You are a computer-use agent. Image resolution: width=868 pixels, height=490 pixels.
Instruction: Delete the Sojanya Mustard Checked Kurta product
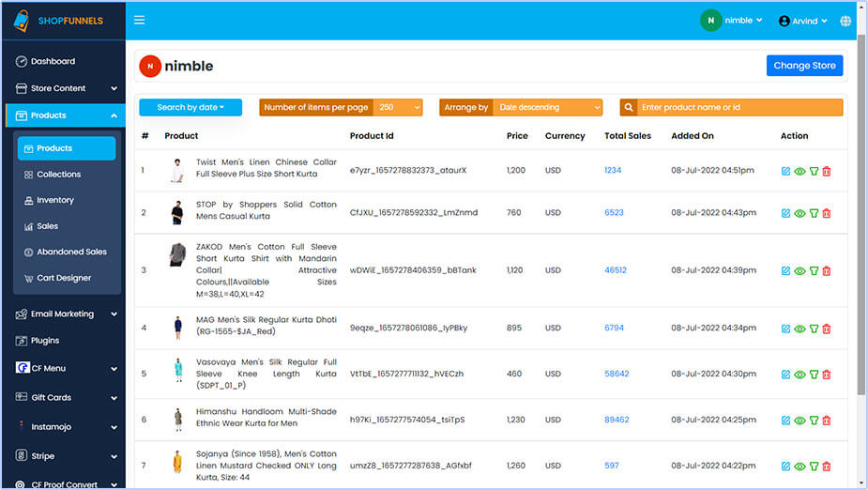tap(827, 467)
